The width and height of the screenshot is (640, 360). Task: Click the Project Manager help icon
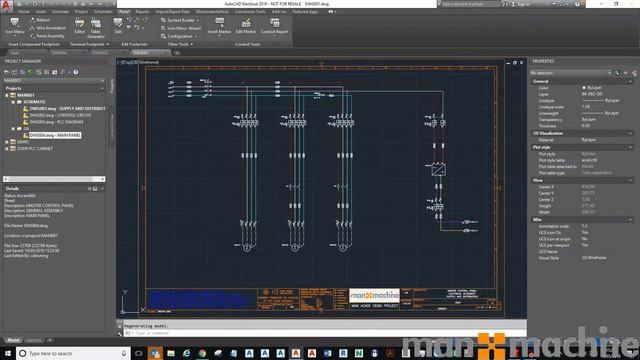pyautogui.click(x=76, y=72)
